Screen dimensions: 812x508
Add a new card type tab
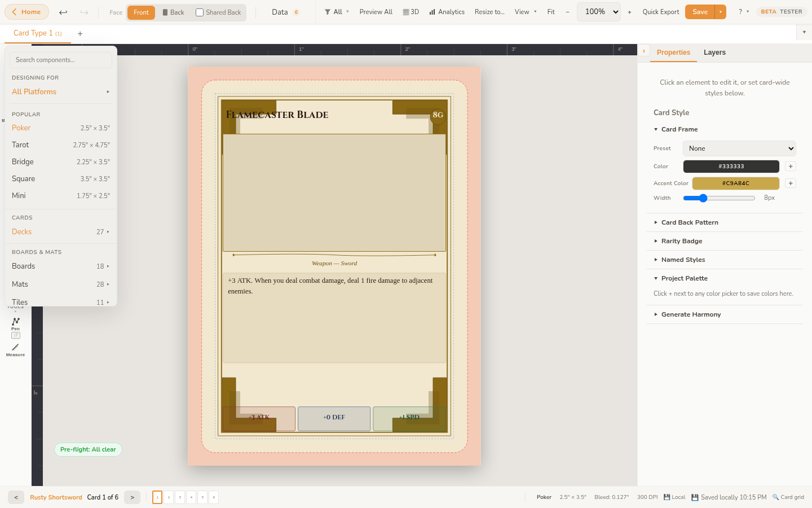(80, 34)
